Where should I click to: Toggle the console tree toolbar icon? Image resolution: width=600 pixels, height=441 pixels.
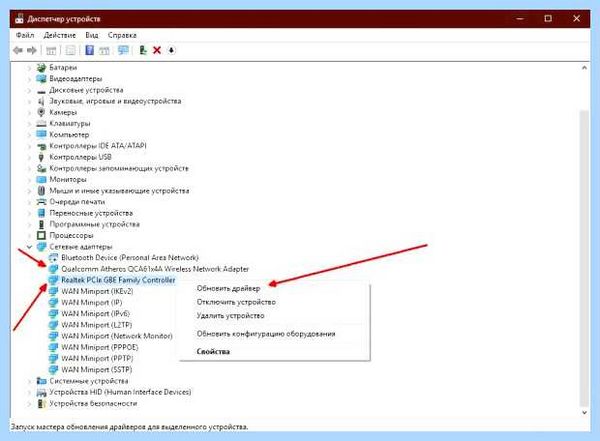[51, 50]
